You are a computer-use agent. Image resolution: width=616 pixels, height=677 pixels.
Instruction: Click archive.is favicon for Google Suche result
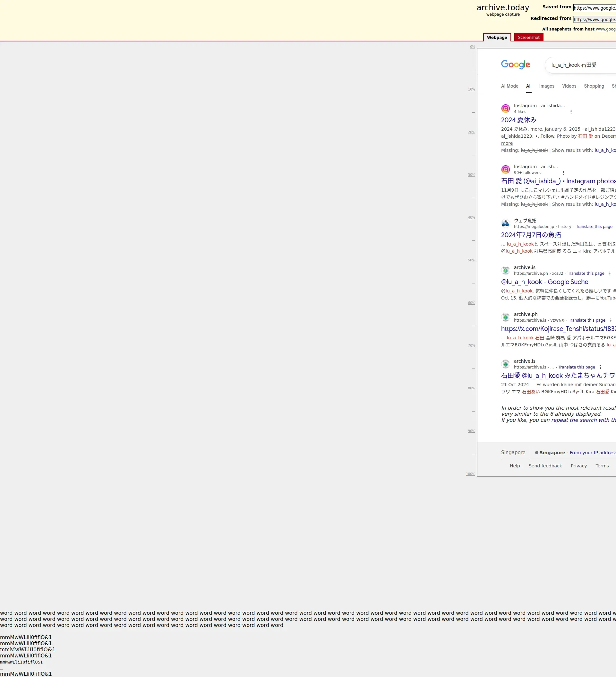point(506,270)
